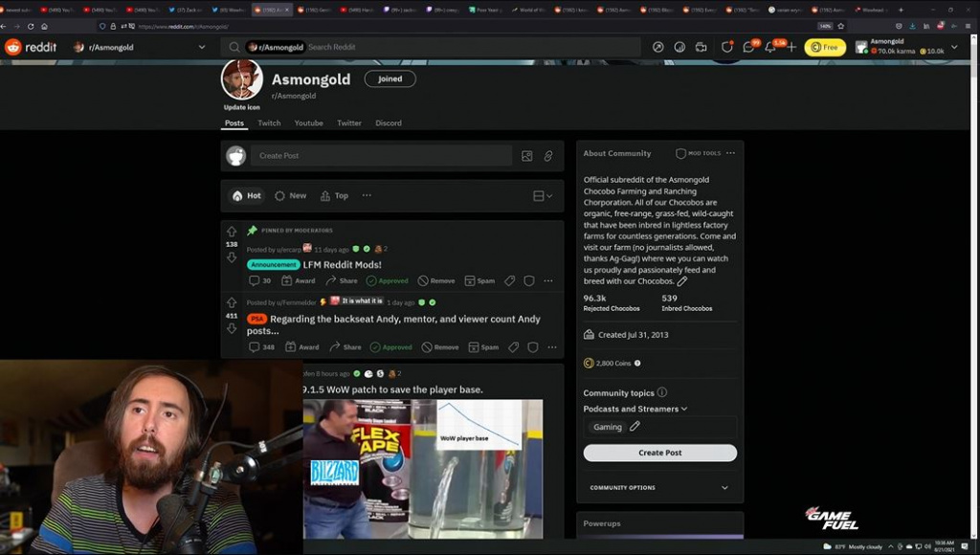
Task: Mark the PSA post as Spam
Action: point(483,346)
